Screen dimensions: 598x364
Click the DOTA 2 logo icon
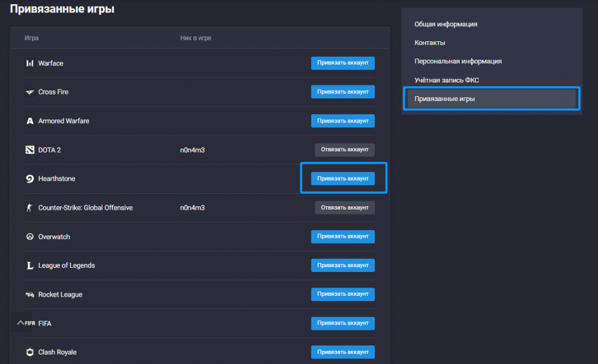point(30,150)
